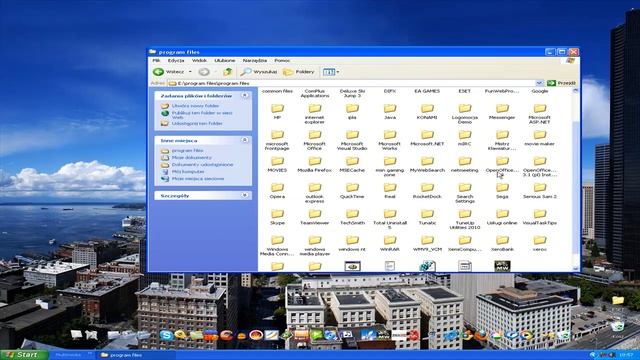Open the Views button dropdown arrow
Screen dimensions: 640x360
[x=338, y=72]
